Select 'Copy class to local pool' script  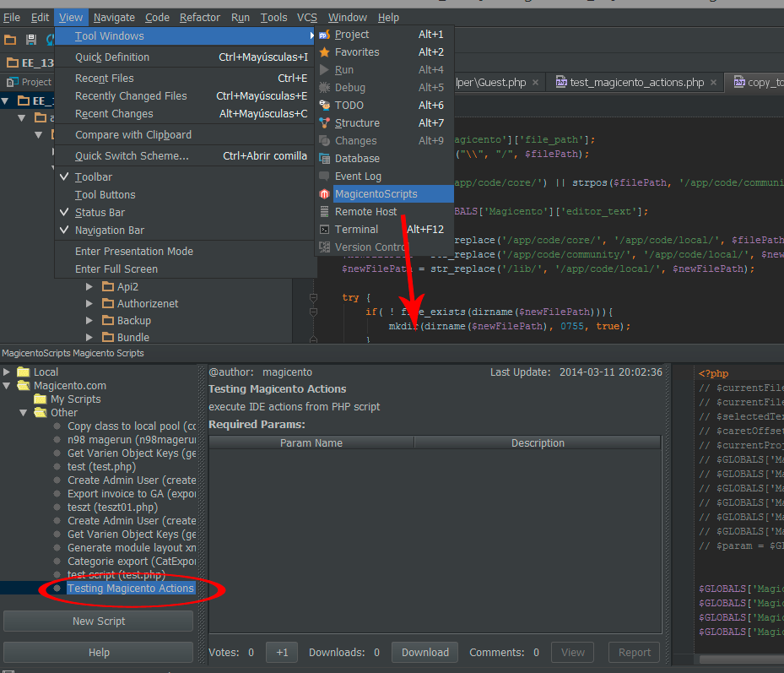tap(132, 426)
